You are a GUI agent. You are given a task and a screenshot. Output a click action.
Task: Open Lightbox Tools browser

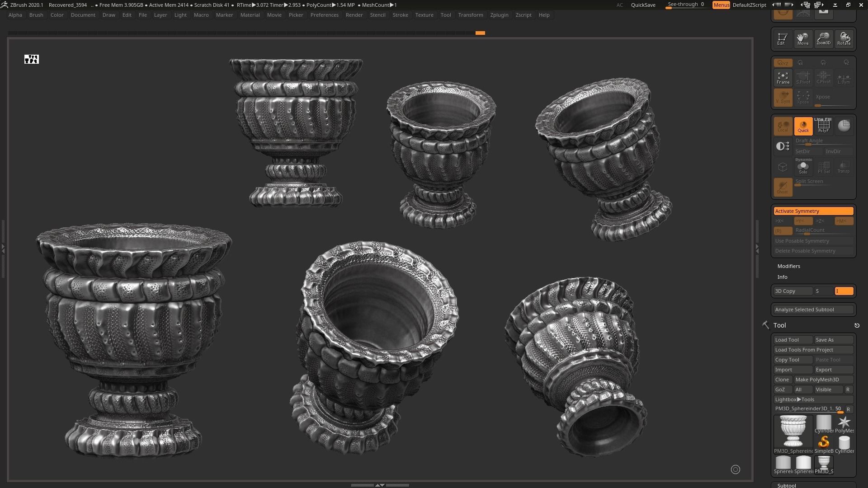click(x=813, y=399)
